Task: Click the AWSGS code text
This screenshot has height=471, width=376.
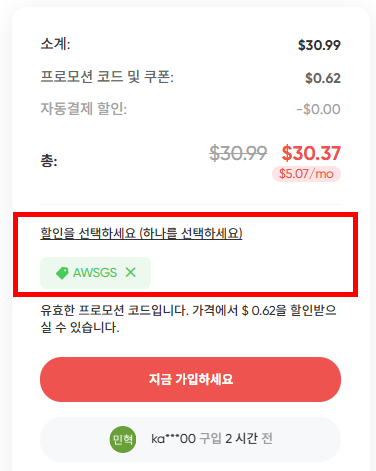Action: click(x=95, y=273)
